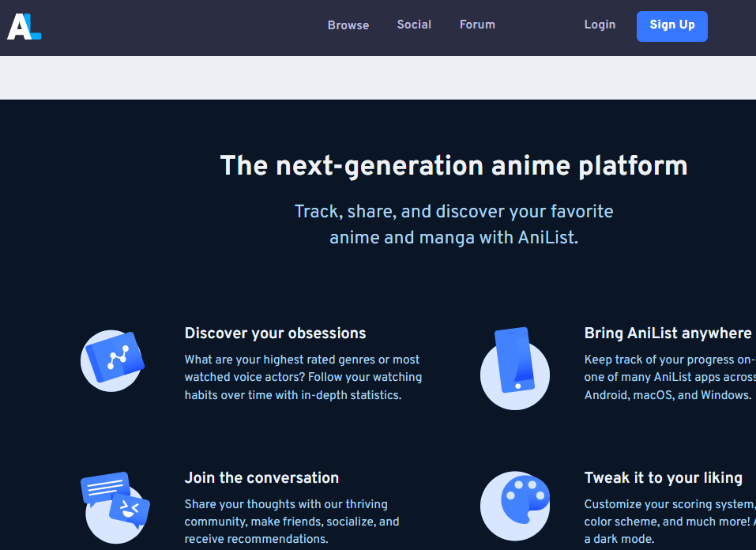Click the "The next-generation anime platform" headline
The height and width of the screenshot is (550, 756).
click(x=453, y=166)
